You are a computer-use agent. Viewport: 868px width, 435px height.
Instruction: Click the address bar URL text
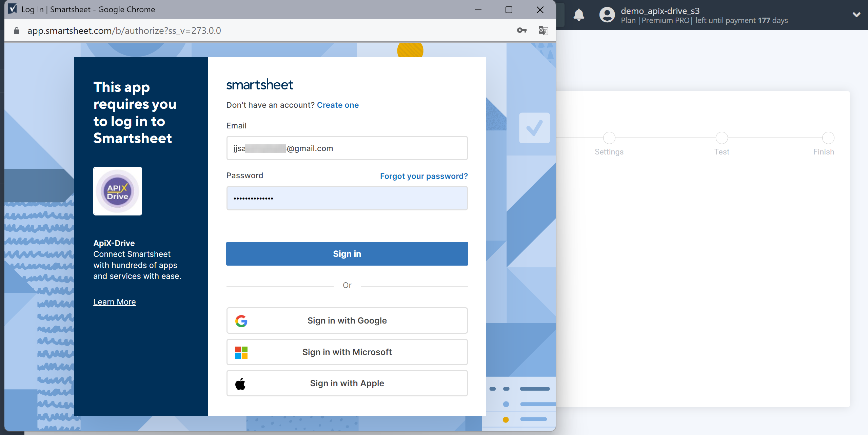point(124,31)
